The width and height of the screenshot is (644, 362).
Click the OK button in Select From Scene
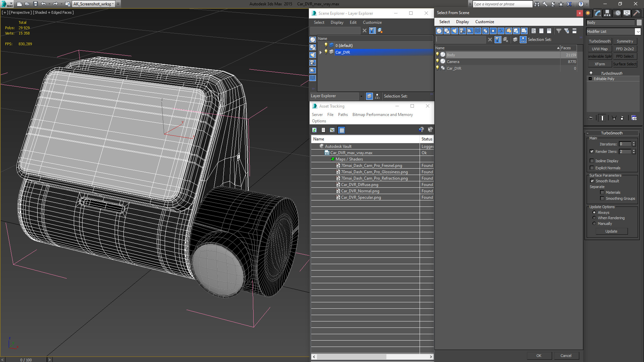[539, 356]
